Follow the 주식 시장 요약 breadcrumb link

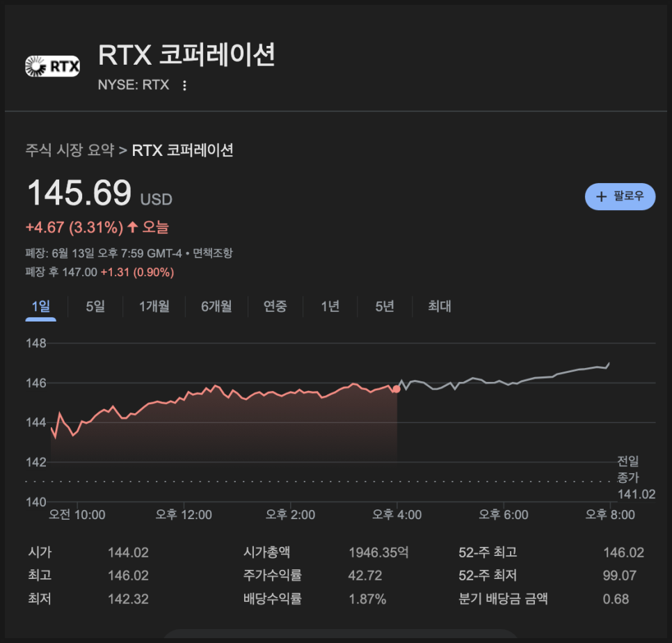[x=70, y=150]
